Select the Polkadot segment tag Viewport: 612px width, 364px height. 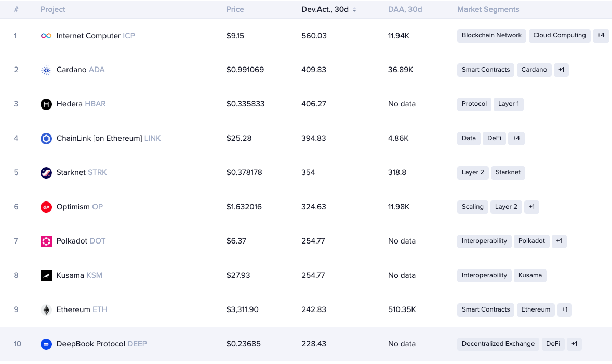click(x=531, y=241)
